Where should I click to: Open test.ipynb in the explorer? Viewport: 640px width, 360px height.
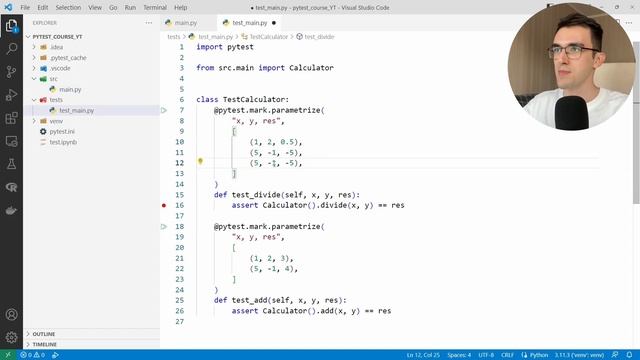(x=63, y=142)
